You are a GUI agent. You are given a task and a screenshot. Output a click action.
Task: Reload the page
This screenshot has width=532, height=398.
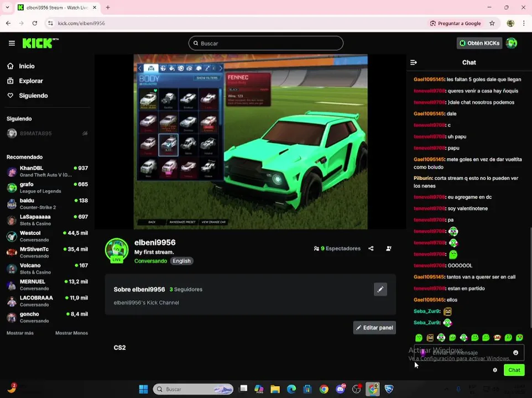click(35, 23)
